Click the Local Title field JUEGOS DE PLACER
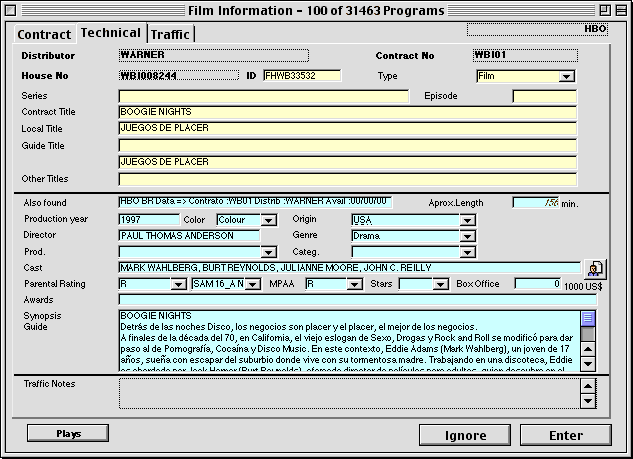The image size is (633, 459). pyautogui.click(x=348, y=128)
